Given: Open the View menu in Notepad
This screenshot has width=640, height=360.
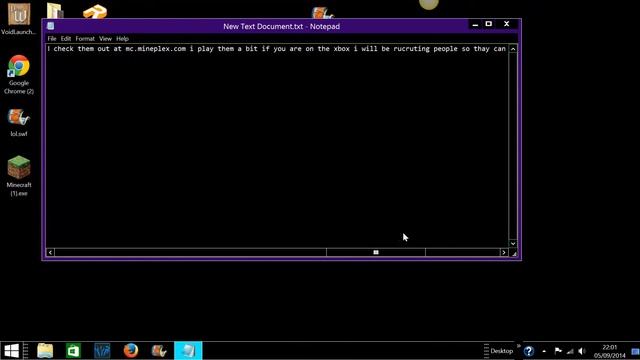Looking at the screenshot, I should 105,39.
